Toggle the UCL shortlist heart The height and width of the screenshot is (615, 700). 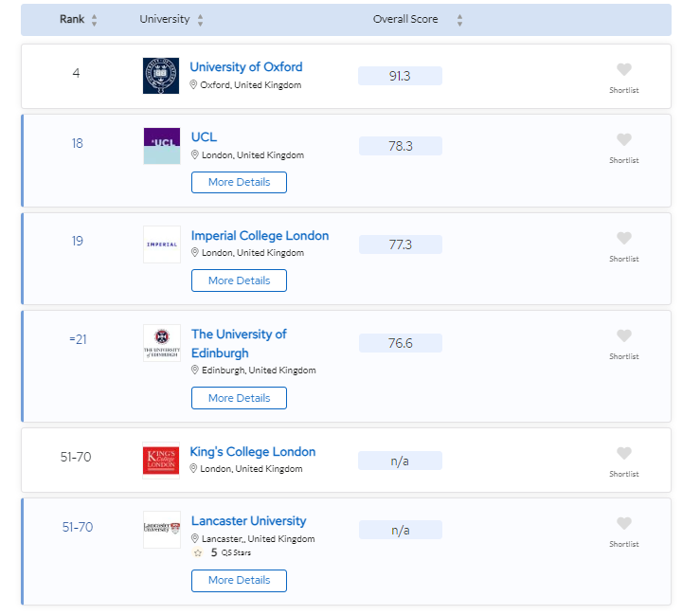[623, 140]
